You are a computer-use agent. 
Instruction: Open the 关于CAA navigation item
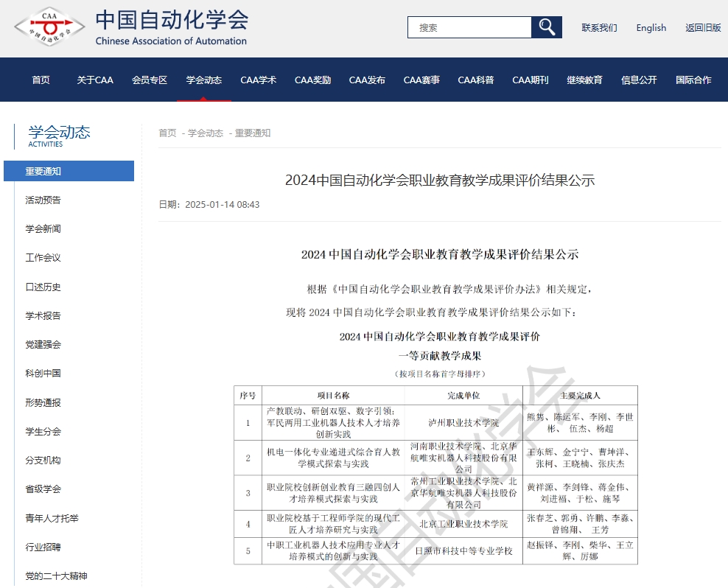95,80
